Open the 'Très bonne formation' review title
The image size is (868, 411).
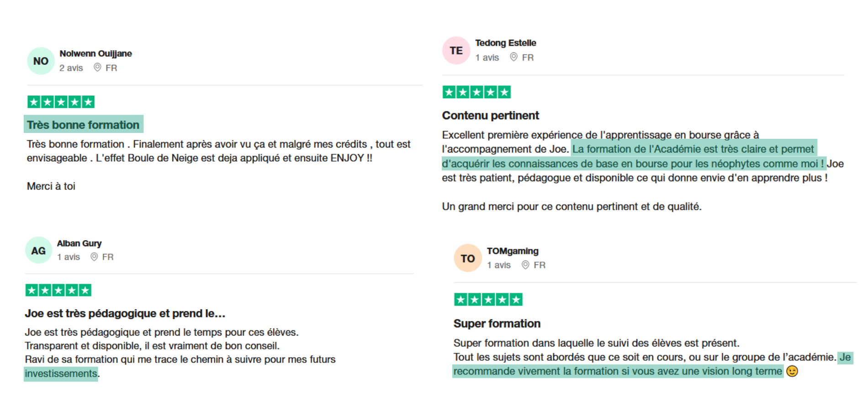[83, 125]
